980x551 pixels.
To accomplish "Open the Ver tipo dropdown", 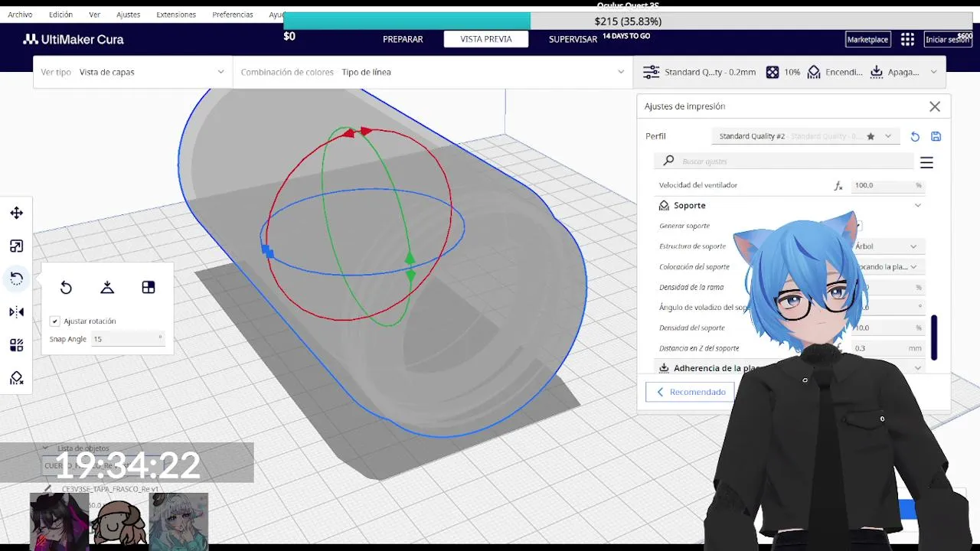I will pyautogui.click(x=133, y=72).
